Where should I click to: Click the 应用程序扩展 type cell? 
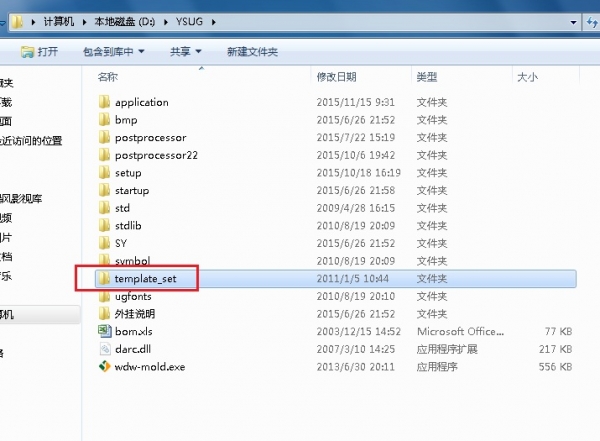447,349
